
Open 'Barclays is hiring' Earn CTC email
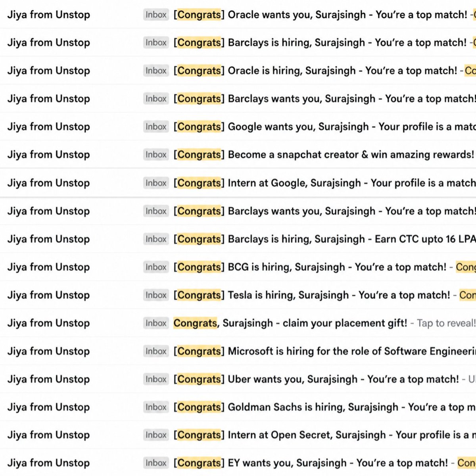(x=238, y=239)
